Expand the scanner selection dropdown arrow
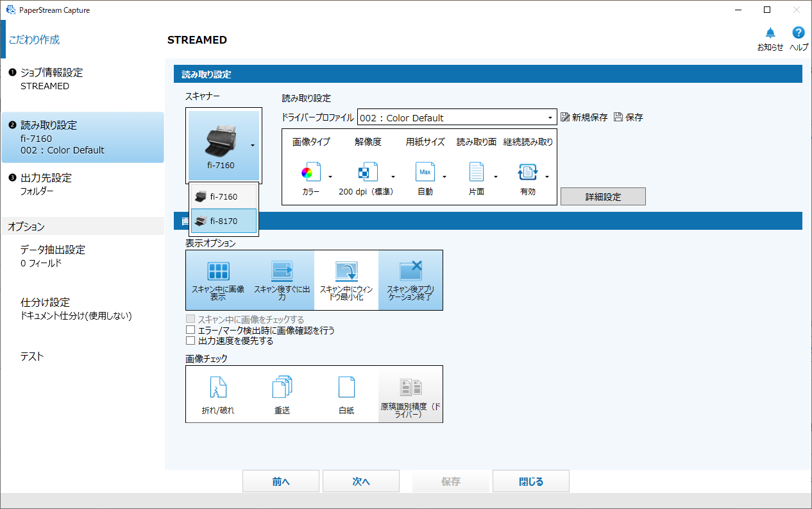 [253, 146]
